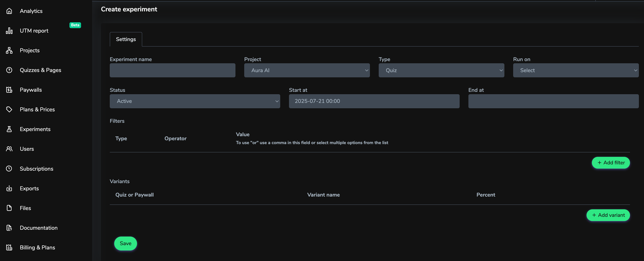Click the Files document icon
Image resolution: width=644 pixels, height=261 pixels.
[9, 208]
